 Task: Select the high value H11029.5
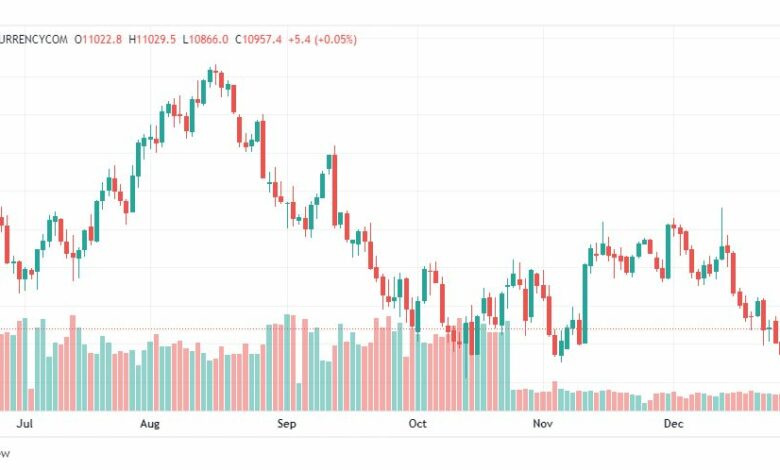[152, 39]
